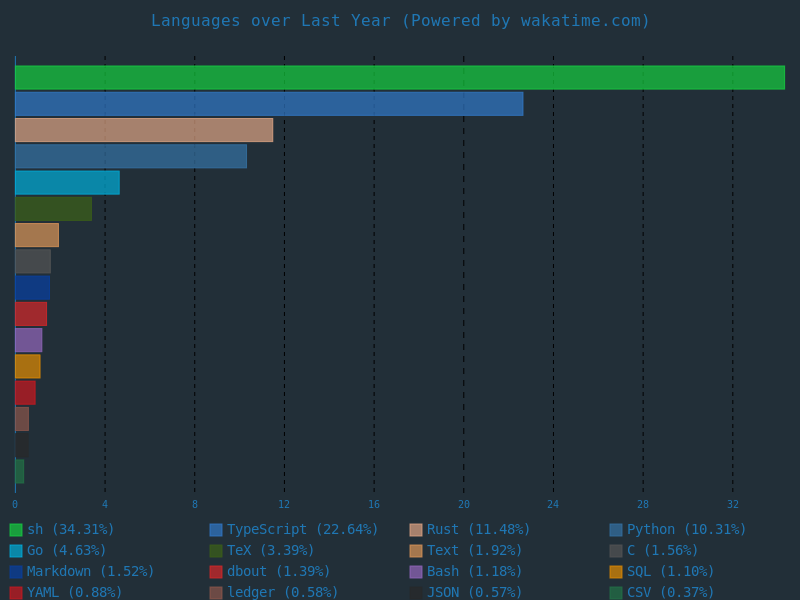
Task: Click the Rust legend color swatch
Action: click(416, 530)
